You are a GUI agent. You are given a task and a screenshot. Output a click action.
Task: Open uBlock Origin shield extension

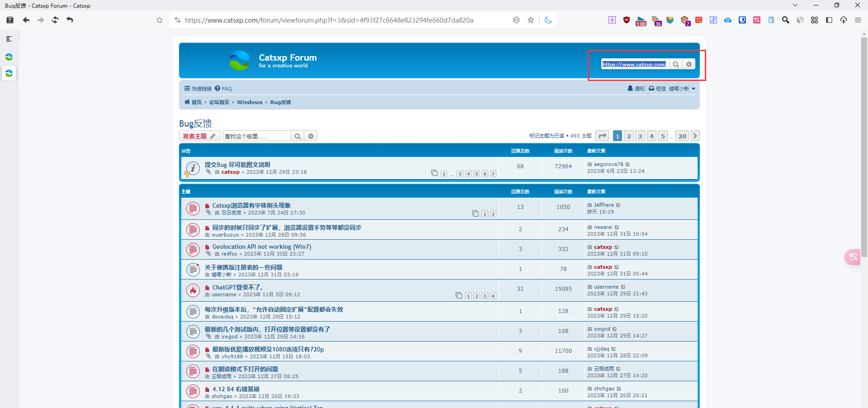(x=627, y=20)
